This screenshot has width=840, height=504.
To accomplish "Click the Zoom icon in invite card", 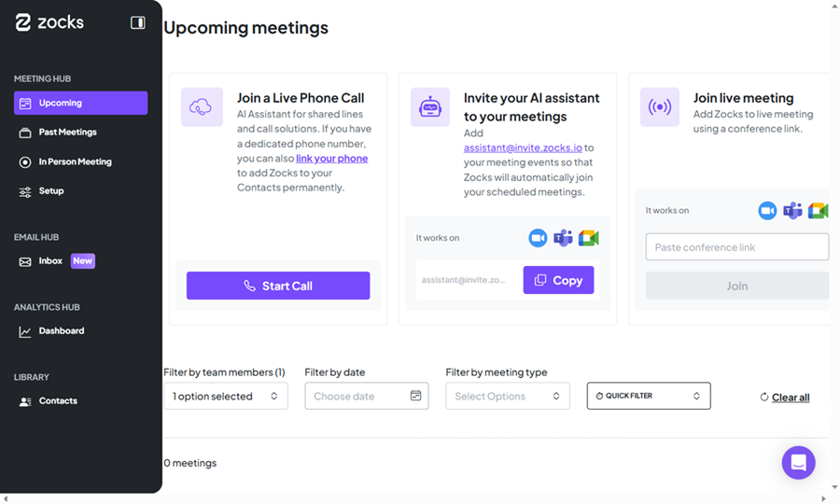I will click(x=538, y=238).
